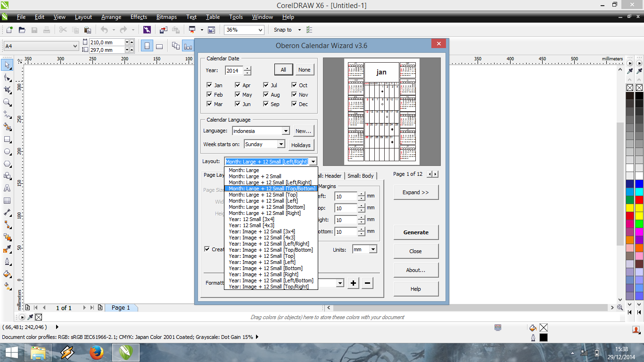Select the Freehand drawing tool
The image size is (644, 362).
[x=7, y=115]
